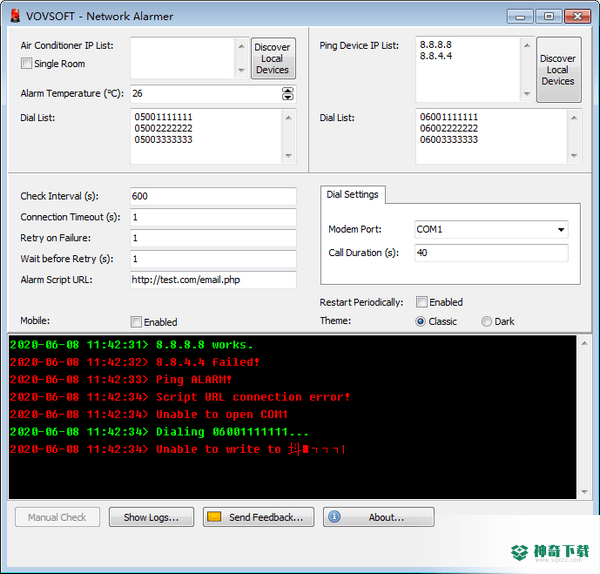Switch to the Dial Settings tab
The height and width of the screenshot is (574, 600).
point(352,195)
